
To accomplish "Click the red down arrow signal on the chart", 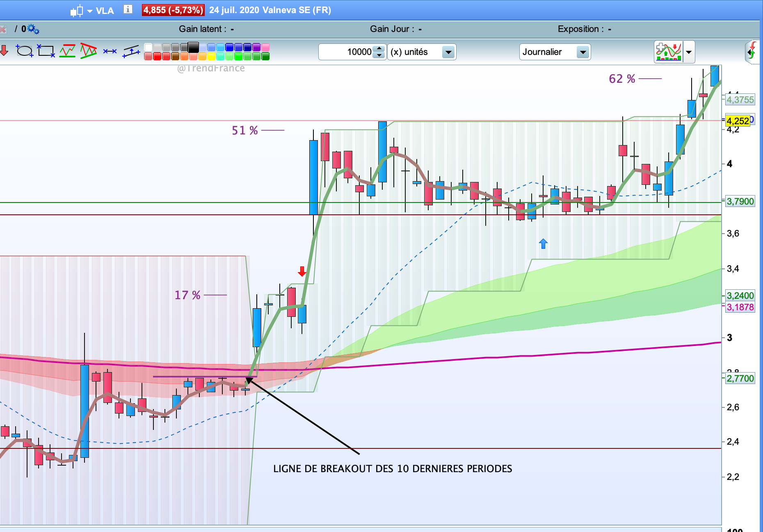I will pyautogui.click(x=302, y=271).
